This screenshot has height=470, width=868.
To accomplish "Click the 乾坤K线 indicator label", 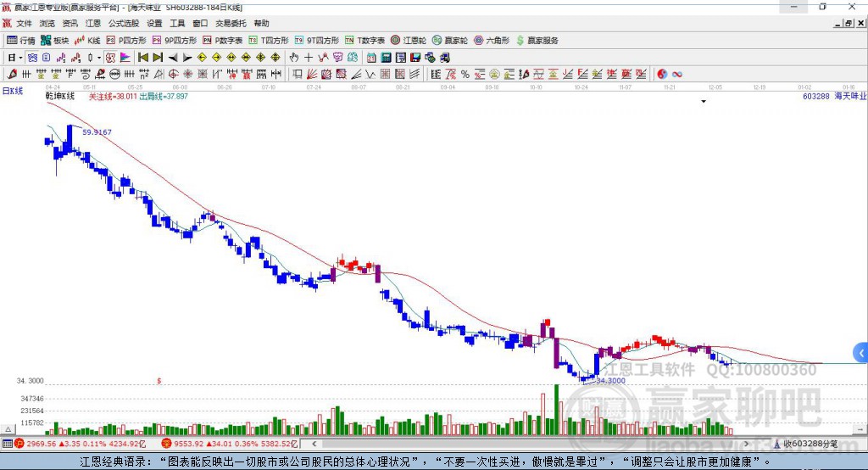I will (60, 97).
